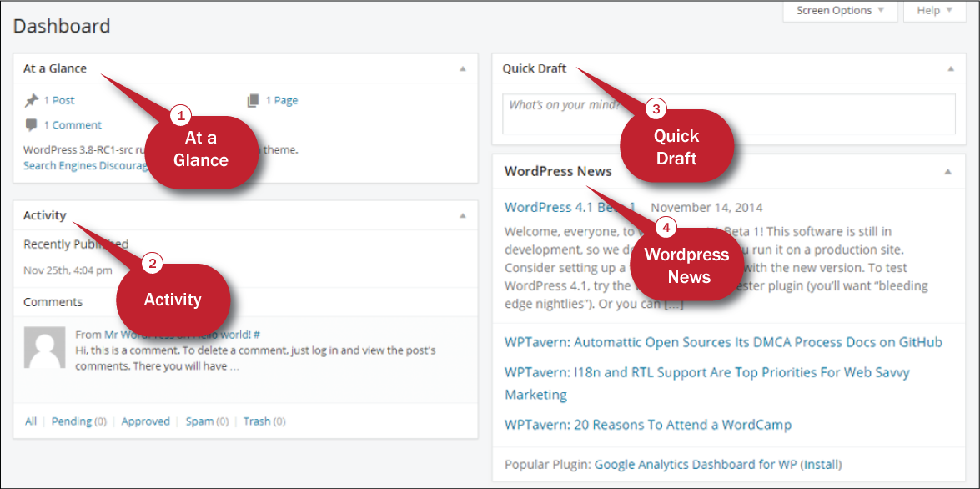Collapse the Activity widget

pos(463,216)
